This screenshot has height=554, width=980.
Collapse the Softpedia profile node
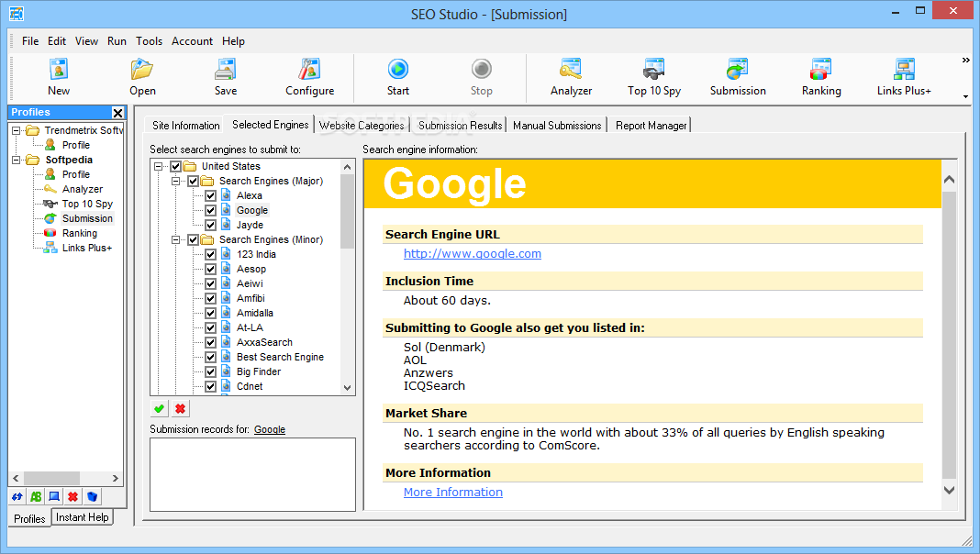coord(16,160)
